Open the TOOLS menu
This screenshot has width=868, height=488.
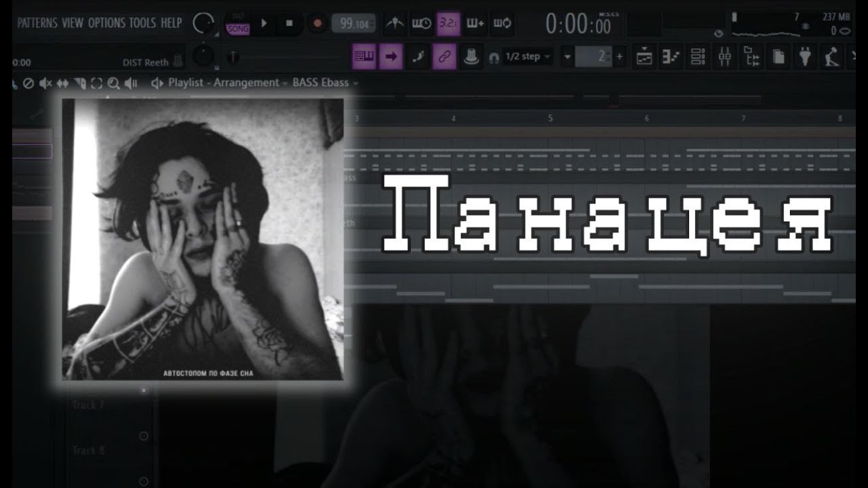click(142, 23)
